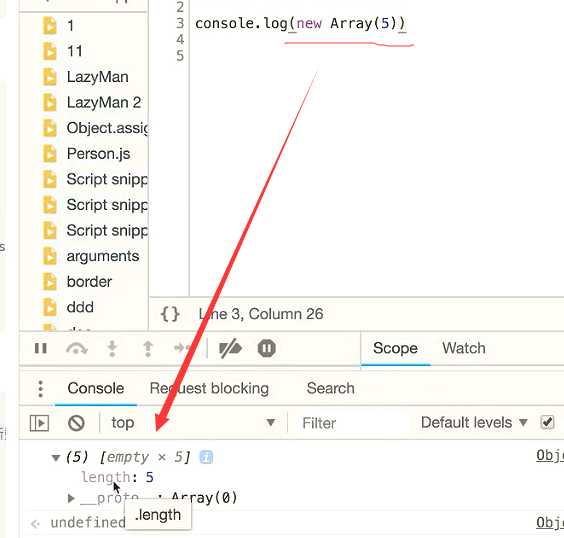Switch to the Console drawer tab
The height and width of the screenshot is (538, 564).
click(x=96, y=388)
